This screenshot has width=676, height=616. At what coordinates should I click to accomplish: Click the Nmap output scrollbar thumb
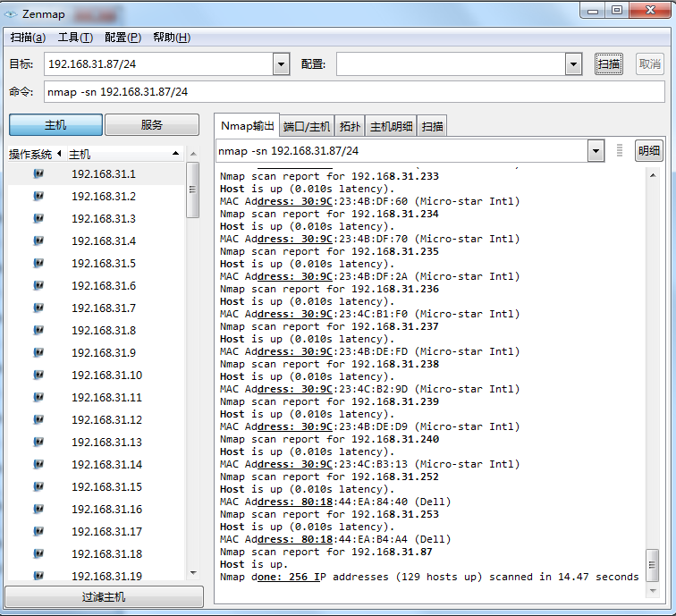click(x=652, y=565)
